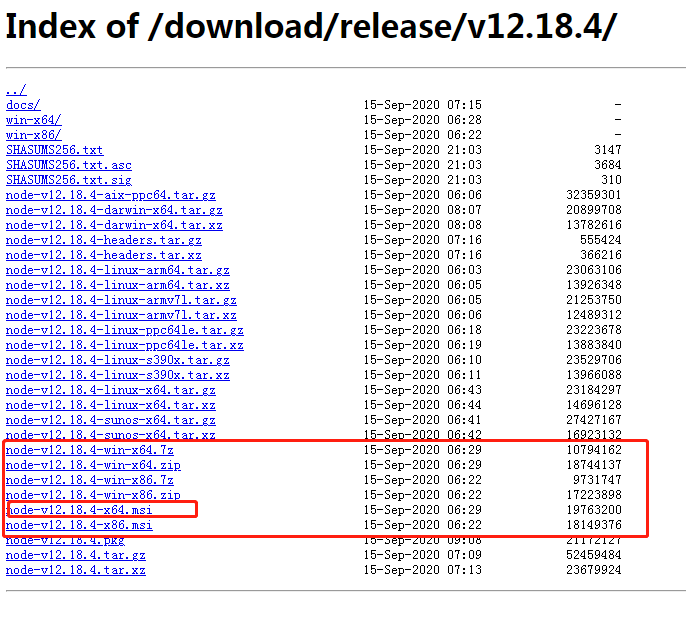
Task: Download node-v12.18.4.tar.xz source archive
Action: point(75,570)
